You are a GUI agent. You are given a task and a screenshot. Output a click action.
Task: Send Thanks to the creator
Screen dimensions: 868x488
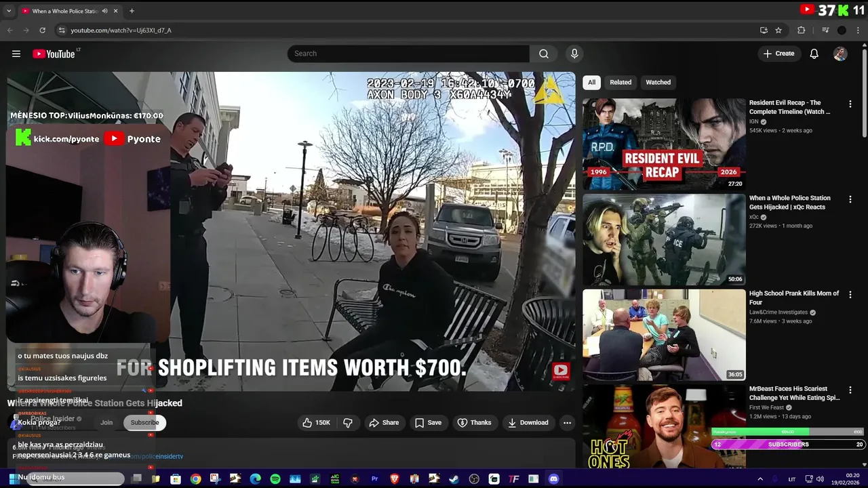[x=474, y=422]
